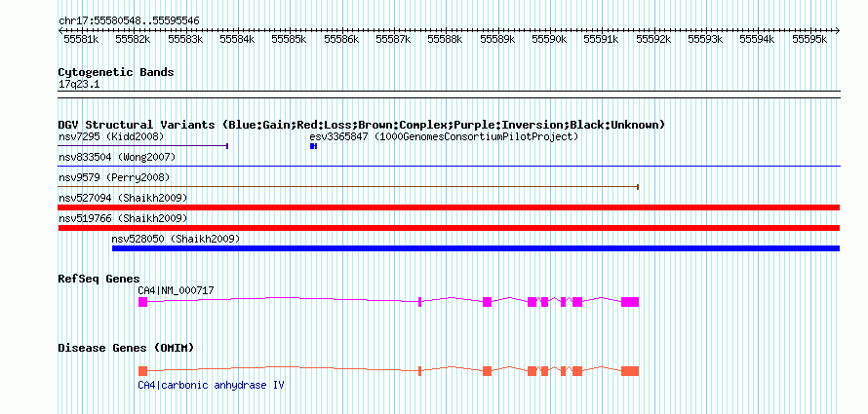Click the purple nsv7295 inversion line
Image resolution: width=868 pixels, height=414 pixels.
pos(143,146)
